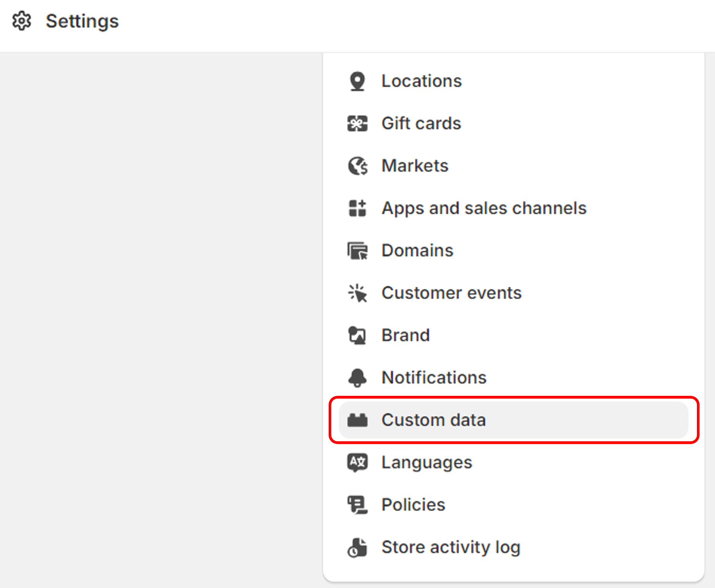The height and width of the screenshot is (588, 715).
Task: Click the Settings page title
Action: click(82, 21)
